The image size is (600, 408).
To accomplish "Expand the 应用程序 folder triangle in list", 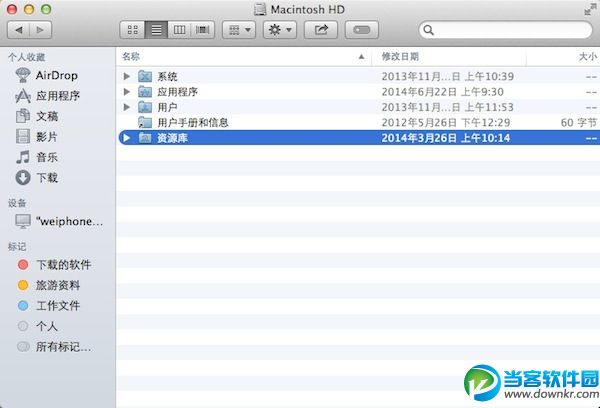I will [x=127, y=92].
